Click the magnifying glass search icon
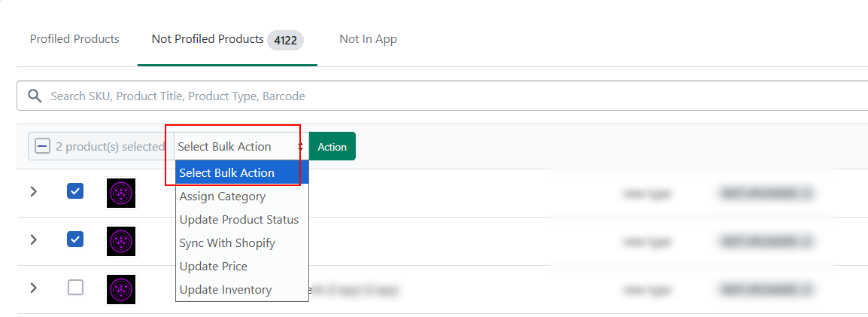 click(x=35, y=96)
